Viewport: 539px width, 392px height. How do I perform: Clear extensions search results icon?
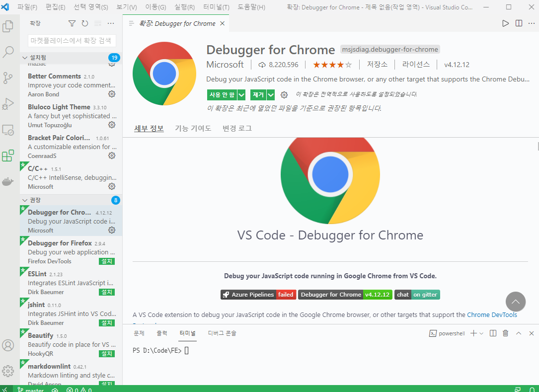click(98, 23)
